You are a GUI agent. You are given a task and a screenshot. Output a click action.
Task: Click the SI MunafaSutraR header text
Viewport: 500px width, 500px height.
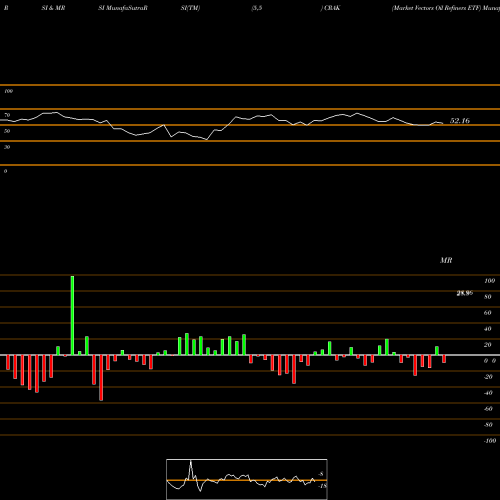[123, 8]
